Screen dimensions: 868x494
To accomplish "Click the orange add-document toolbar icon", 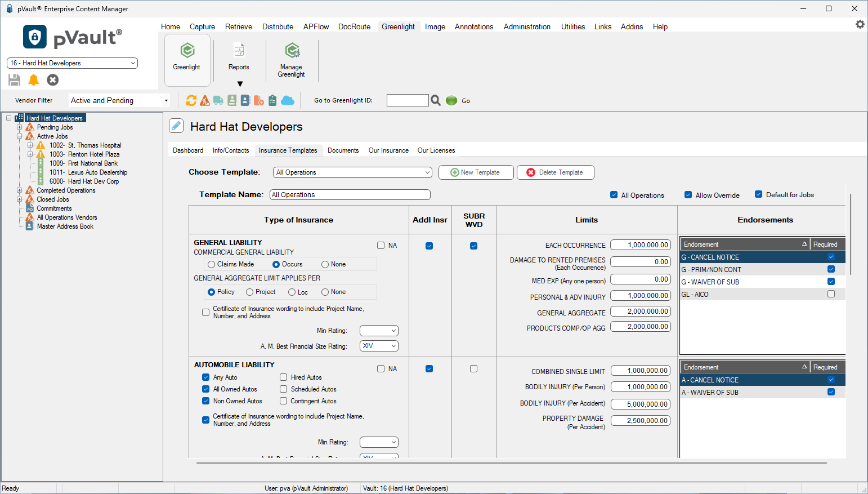I will coord(259,100).
